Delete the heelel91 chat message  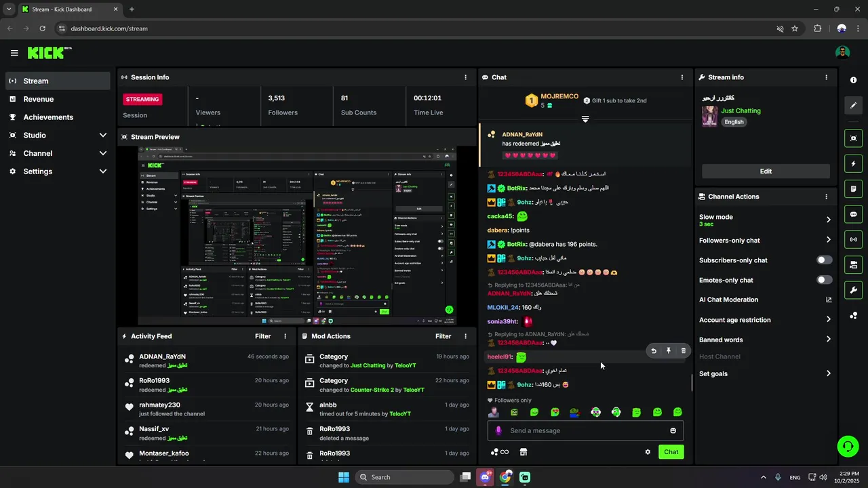click(683, 351)
